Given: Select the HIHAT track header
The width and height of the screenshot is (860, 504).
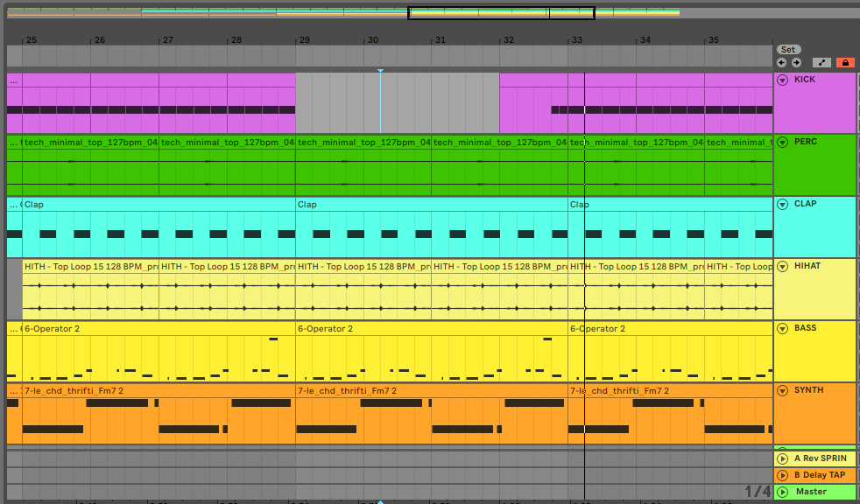Looking at the screenshot, I should tap(807, 266).
